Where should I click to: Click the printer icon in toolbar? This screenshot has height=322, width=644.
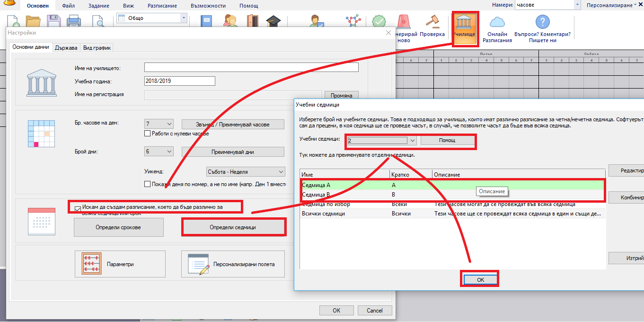tap(73, 22)
